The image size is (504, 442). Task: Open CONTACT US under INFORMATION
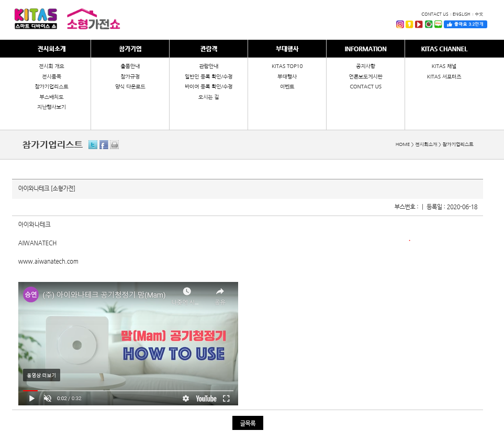point(365,87)
